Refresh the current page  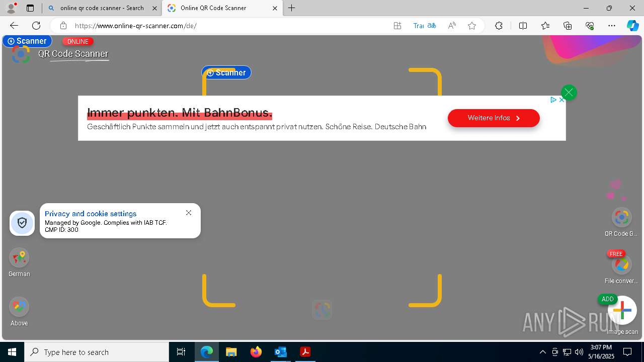36,26
